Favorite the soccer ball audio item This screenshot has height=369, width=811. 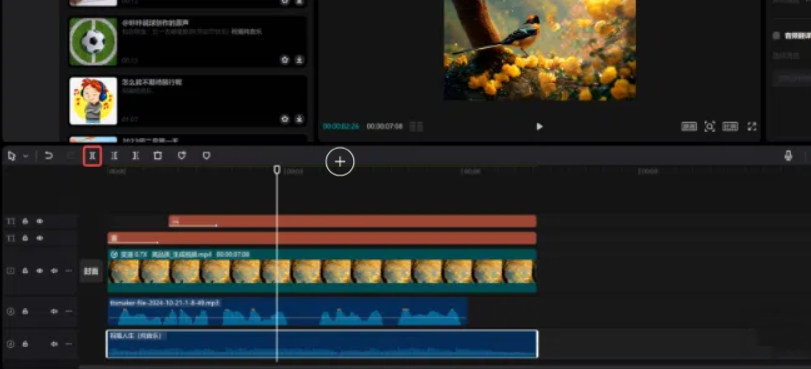coord(284,60)
